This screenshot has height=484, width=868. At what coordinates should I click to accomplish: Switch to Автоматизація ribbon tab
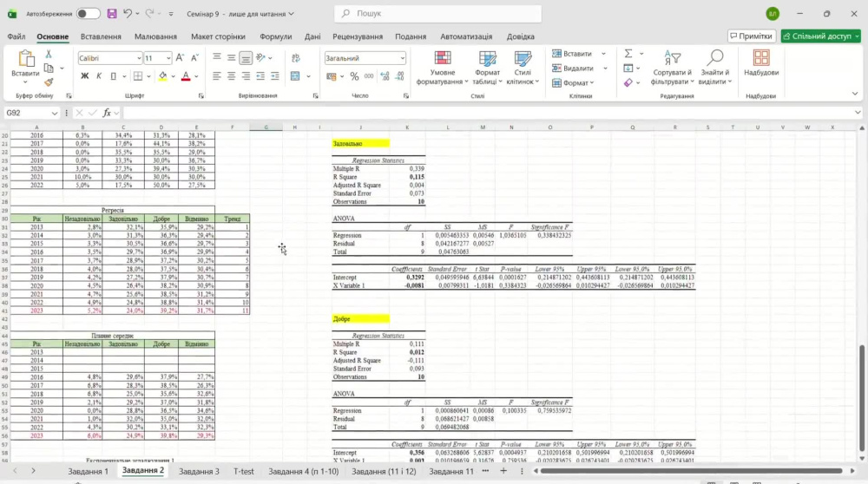[466, 36]
